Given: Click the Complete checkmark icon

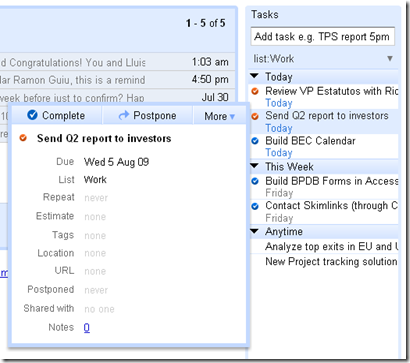Looking at the screenshot, I should coord(32,115).
